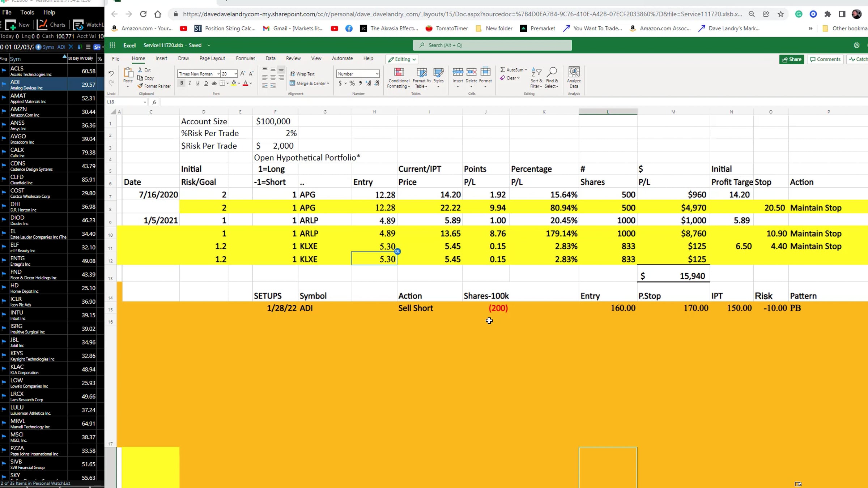Open the Automate tab
The width and height of the screenshot is (868, 488).
coord(342,59)
